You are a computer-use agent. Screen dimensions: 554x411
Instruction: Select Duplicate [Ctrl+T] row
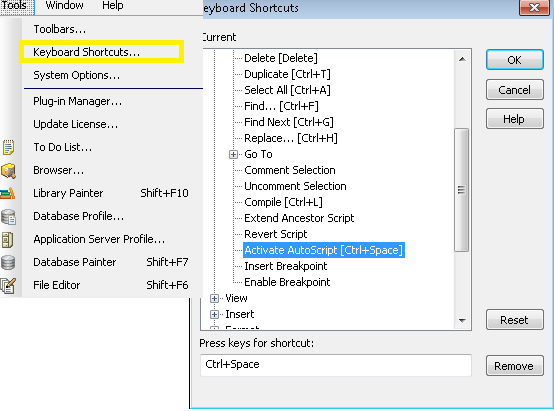pyautogui.click(x=287, y=74)
